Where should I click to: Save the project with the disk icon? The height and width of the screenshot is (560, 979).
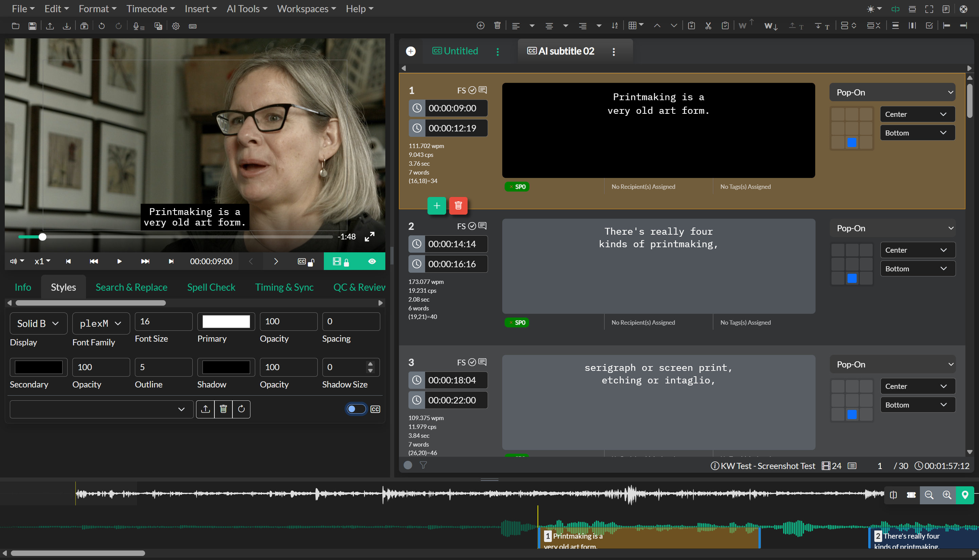click(33, 26)
